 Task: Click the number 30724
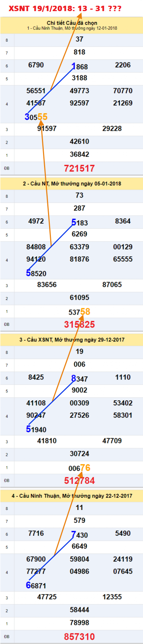click(x=80, y=453)
